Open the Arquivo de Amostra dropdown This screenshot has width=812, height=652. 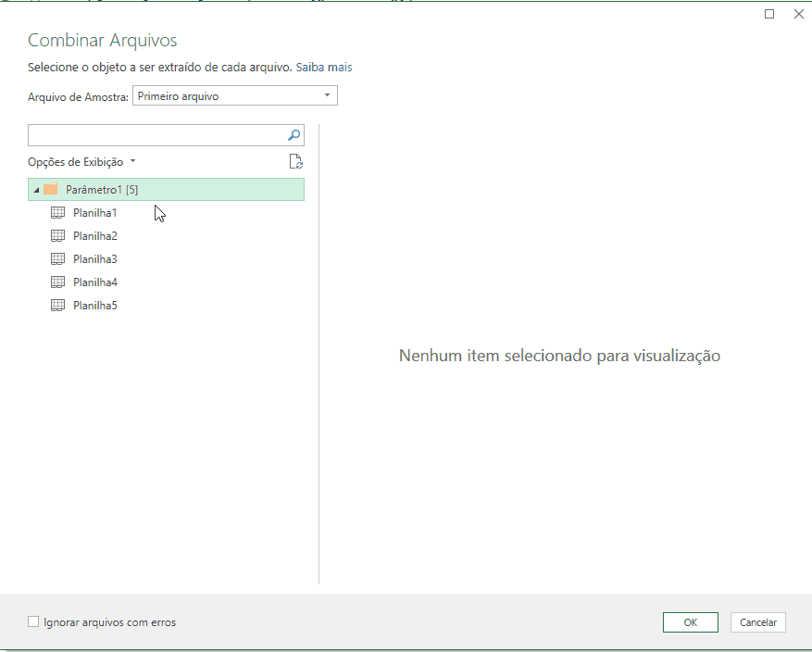(x=327, y=95)
